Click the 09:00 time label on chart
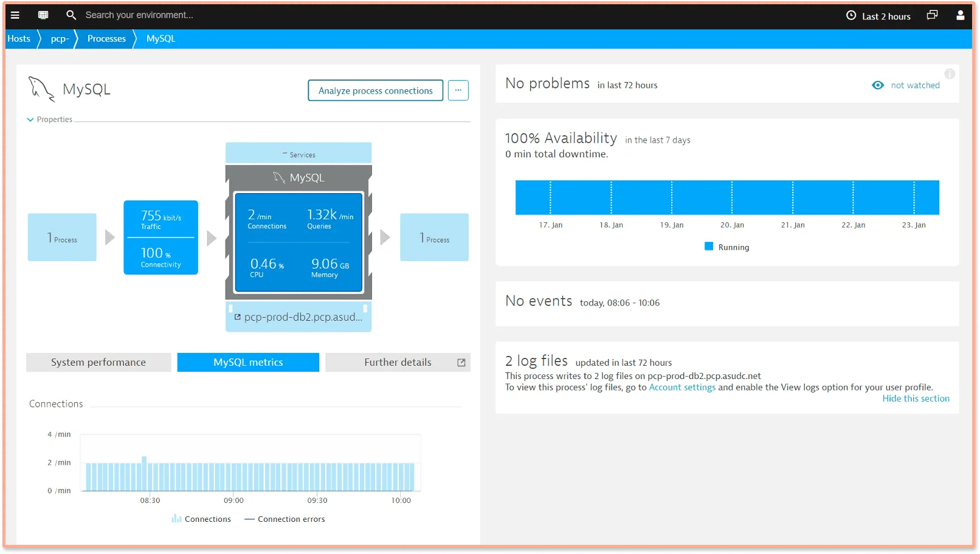This screenshot has width=980, height=554. 233,501
